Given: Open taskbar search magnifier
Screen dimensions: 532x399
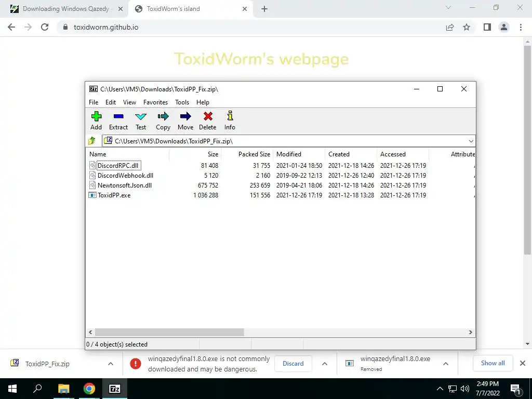Looking at the screenshot, I should point(37,389).
